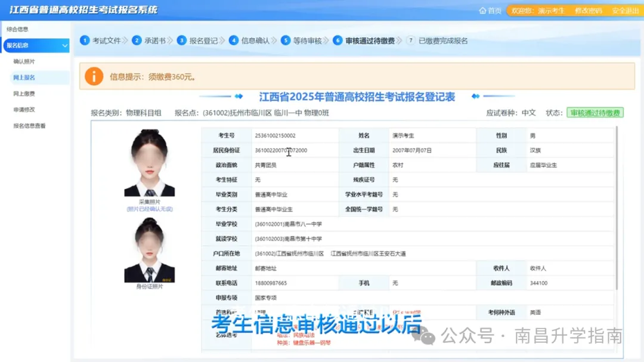Click the 报名类别: 物理科目组 text
644x362 pixels.
point(126,113)
